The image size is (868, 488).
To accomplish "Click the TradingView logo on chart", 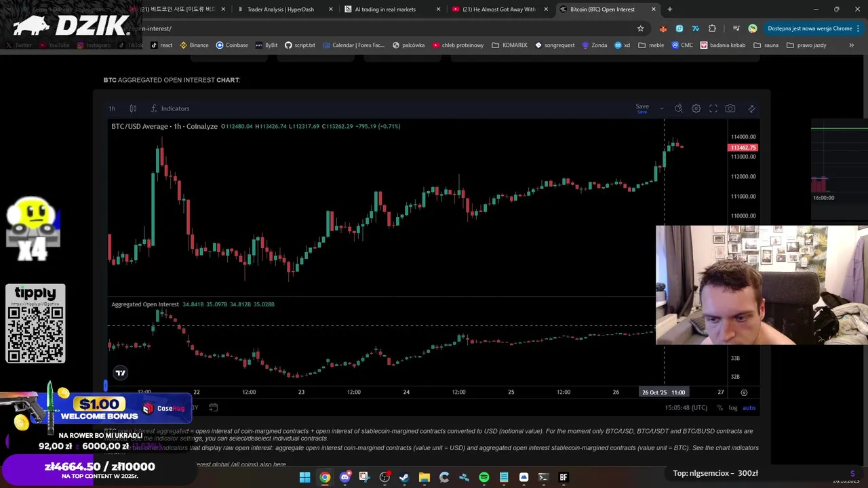I will pyautogui.click(x=120, y=373).
